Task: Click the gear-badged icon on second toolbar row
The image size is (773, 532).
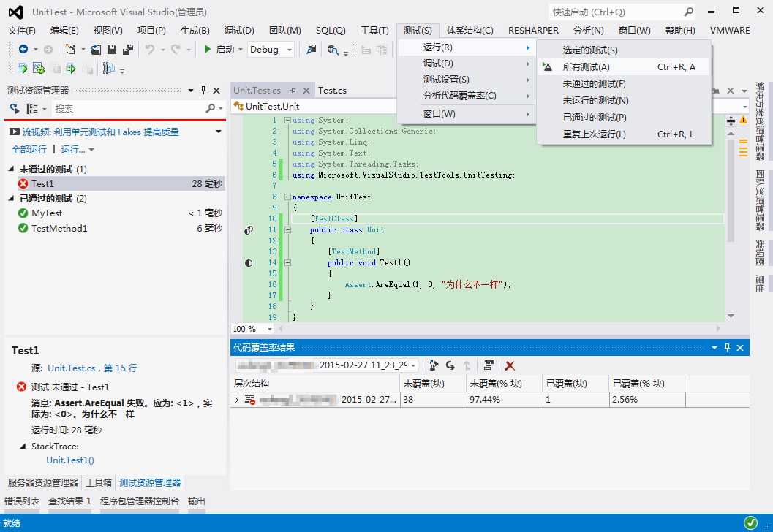Action: click(x=39, y=69)
